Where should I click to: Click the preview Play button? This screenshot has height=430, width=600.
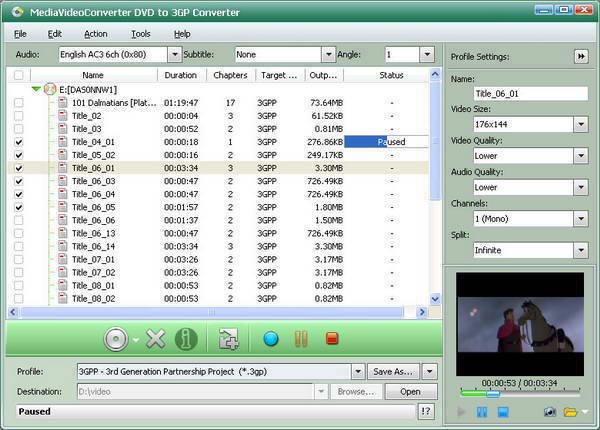pos(461,412)
